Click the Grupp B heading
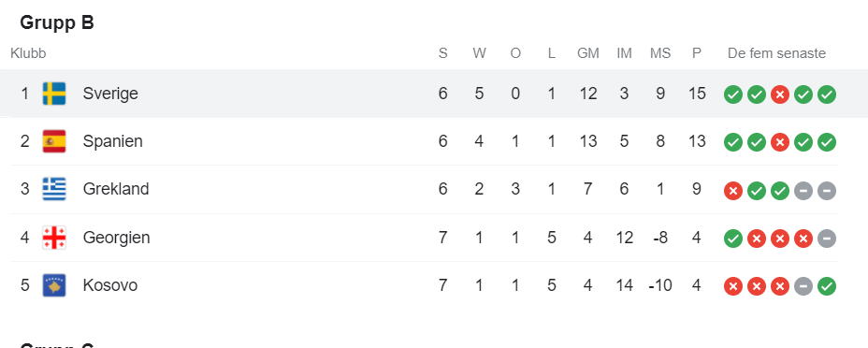 [x=57, y=23]
